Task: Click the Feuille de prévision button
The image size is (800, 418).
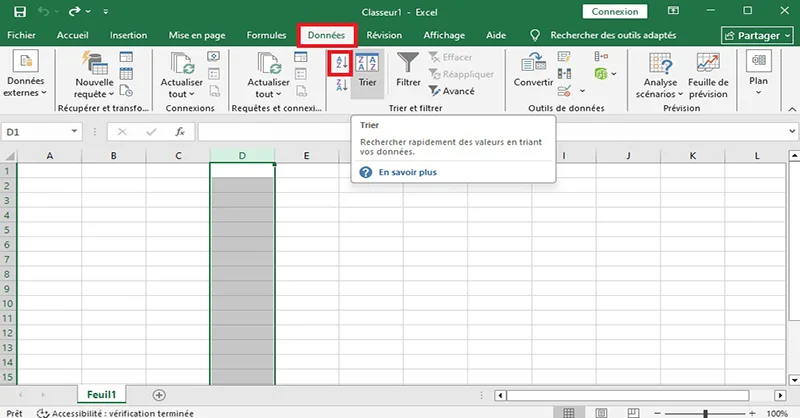Action: click(x=708, y=75)
